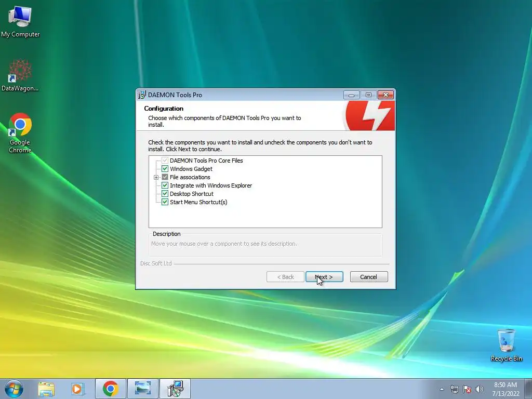Open the picture viewer taskbar item
Screen dimensions: 532x399
pyautogui.click(x=142, y=389)
